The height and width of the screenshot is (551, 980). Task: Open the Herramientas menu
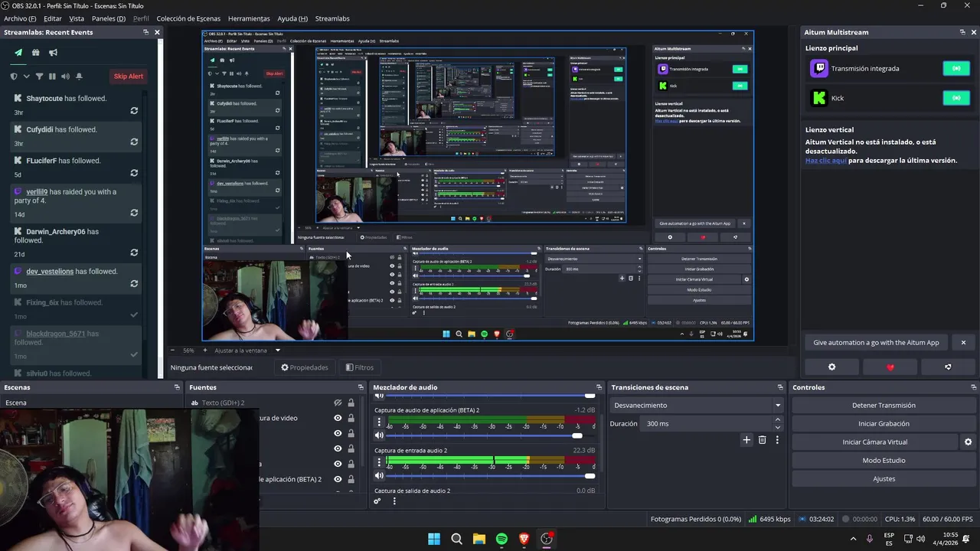click(x=249, y=18)
